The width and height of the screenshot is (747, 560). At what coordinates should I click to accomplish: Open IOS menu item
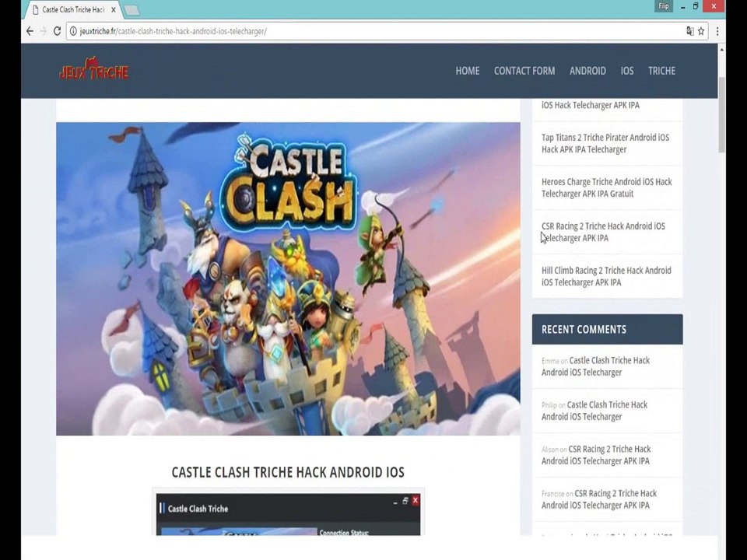click(627, 71)
